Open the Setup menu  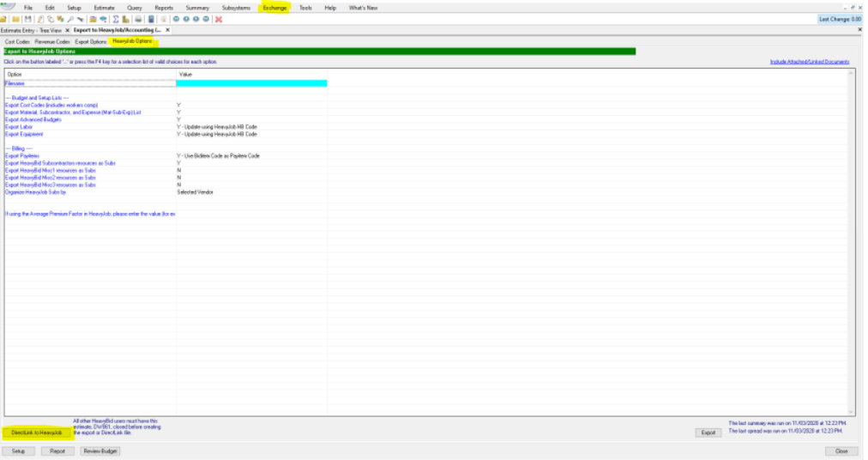tap(74, 8)
